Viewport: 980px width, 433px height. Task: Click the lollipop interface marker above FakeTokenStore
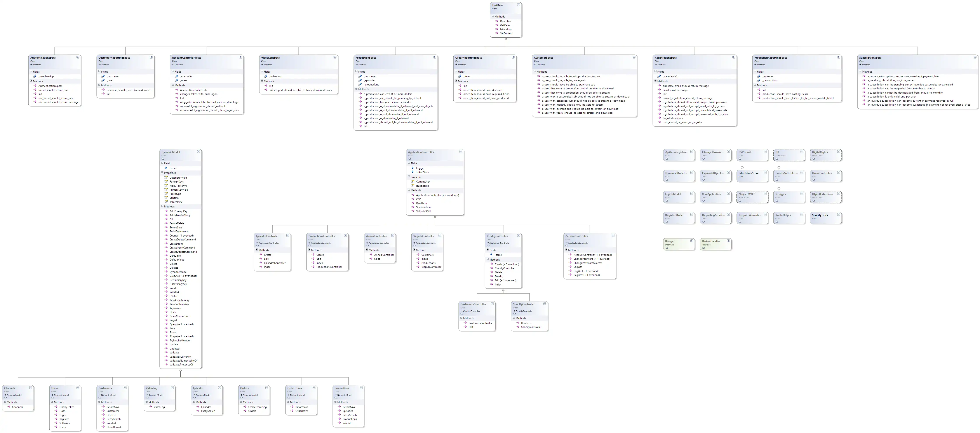click(x=742, y=168)
